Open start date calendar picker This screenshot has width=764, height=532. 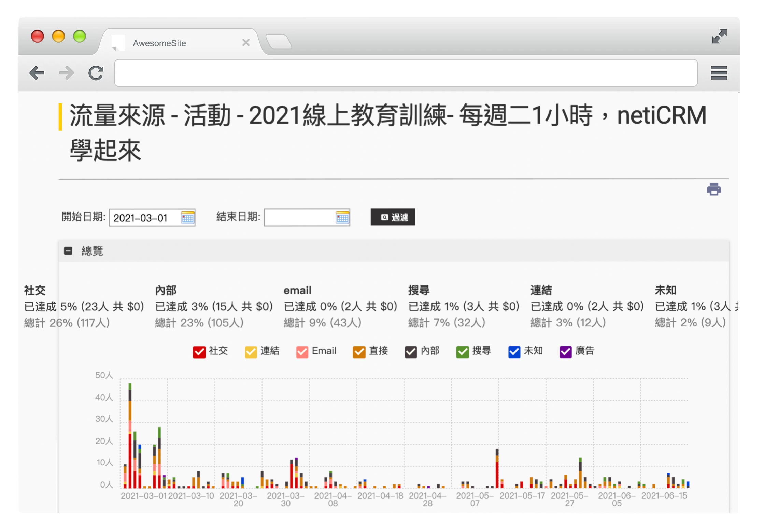187,218
